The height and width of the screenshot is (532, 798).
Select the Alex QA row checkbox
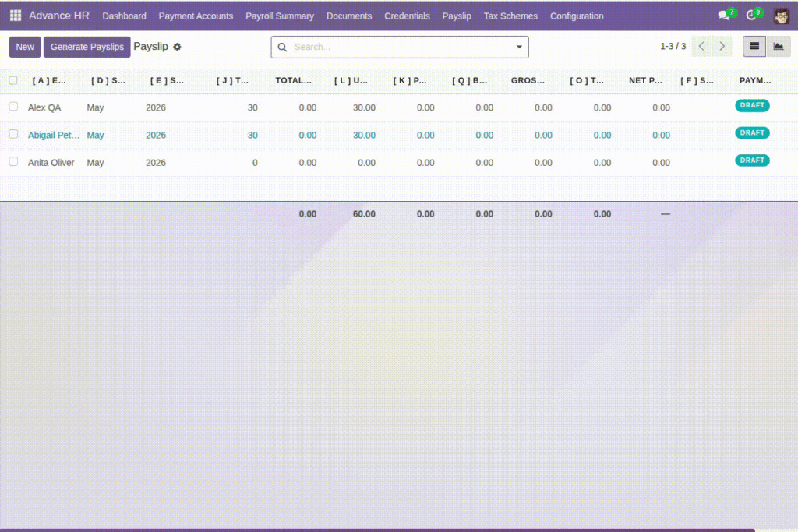[13, 107]
